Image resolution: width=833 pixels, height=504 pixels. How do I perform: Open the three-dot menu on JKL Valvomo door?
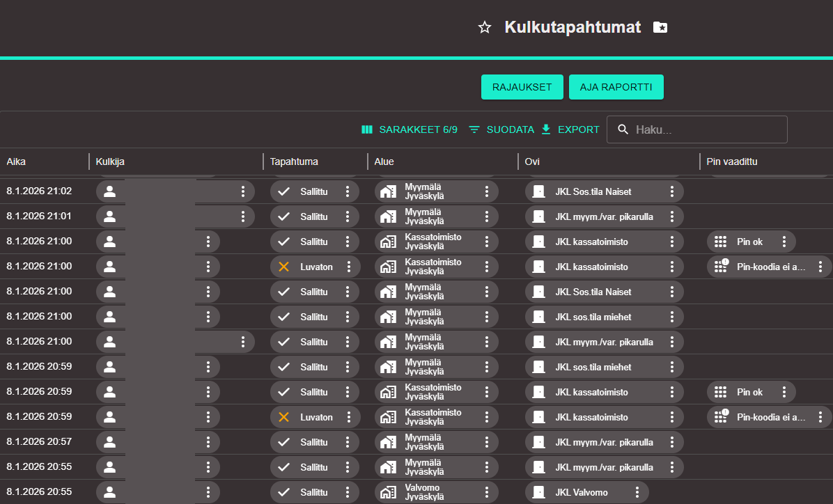tap(637, 493)
